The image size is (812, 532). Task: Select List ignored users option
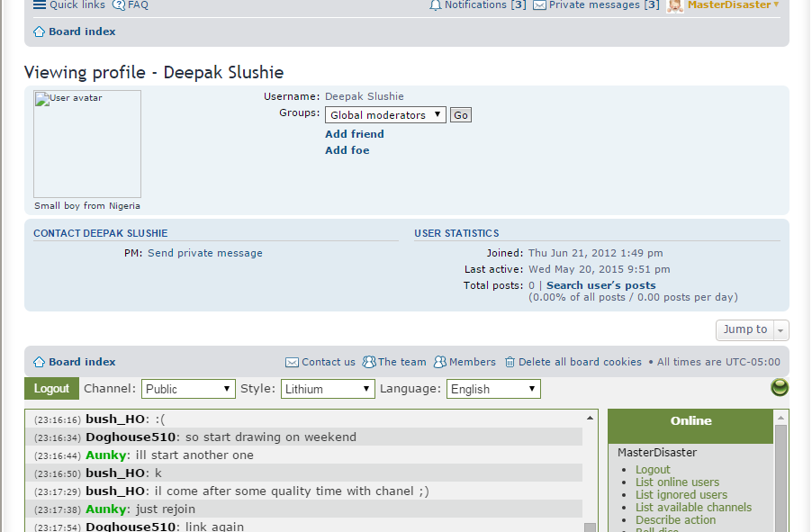(x=681, y=495)
